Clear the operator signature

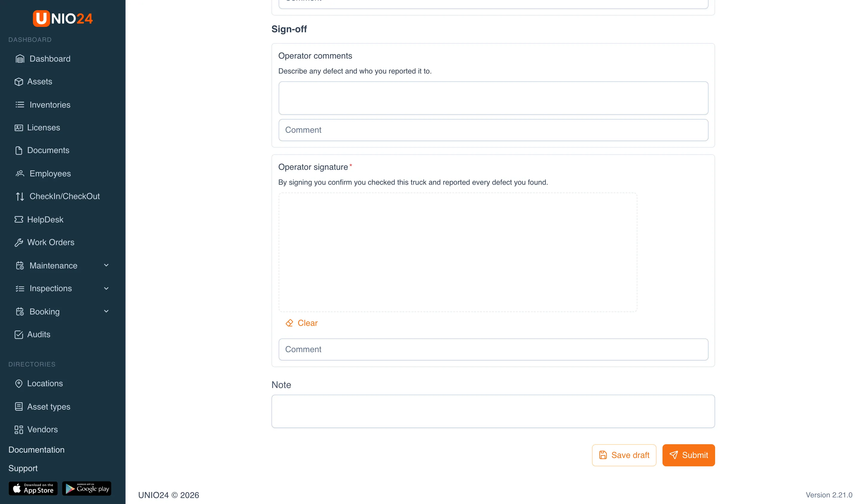(x=302, y=323)
